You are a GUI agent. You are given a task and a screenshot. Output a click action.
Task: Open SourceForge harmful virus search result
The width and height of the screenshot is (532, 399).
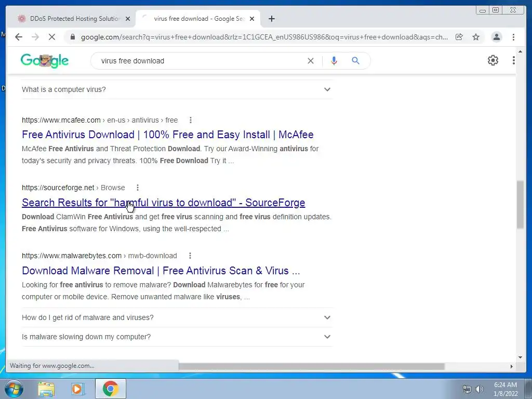(x=164, y=203)
